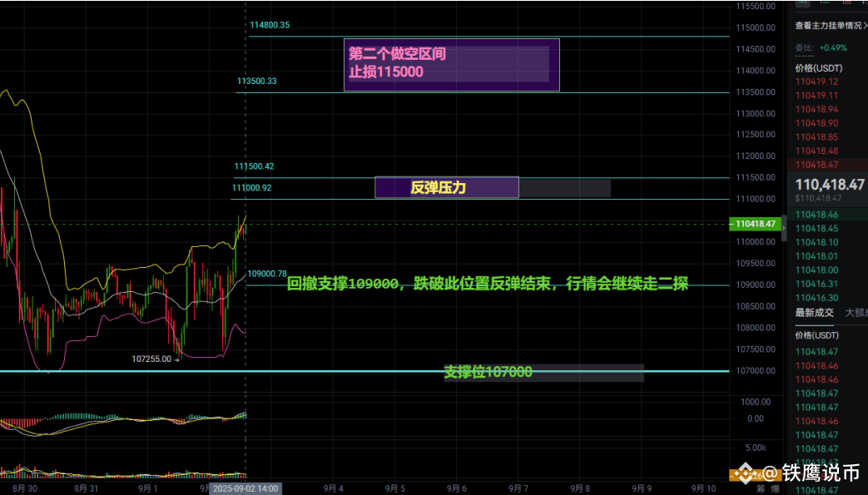Select ask price 110418.48 in order book
Image resolution: width=868 pixels, height=495 pixels.
pyautogui.click(x=816, y=151)
